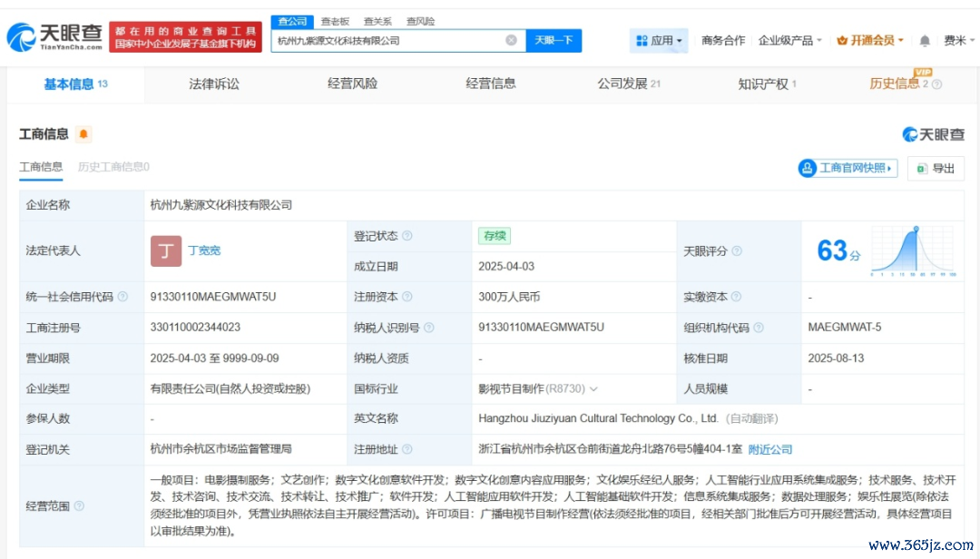Open the 应用 apps dropdown
The height and width of the screenshot is (559, 980).
point(659,41)
